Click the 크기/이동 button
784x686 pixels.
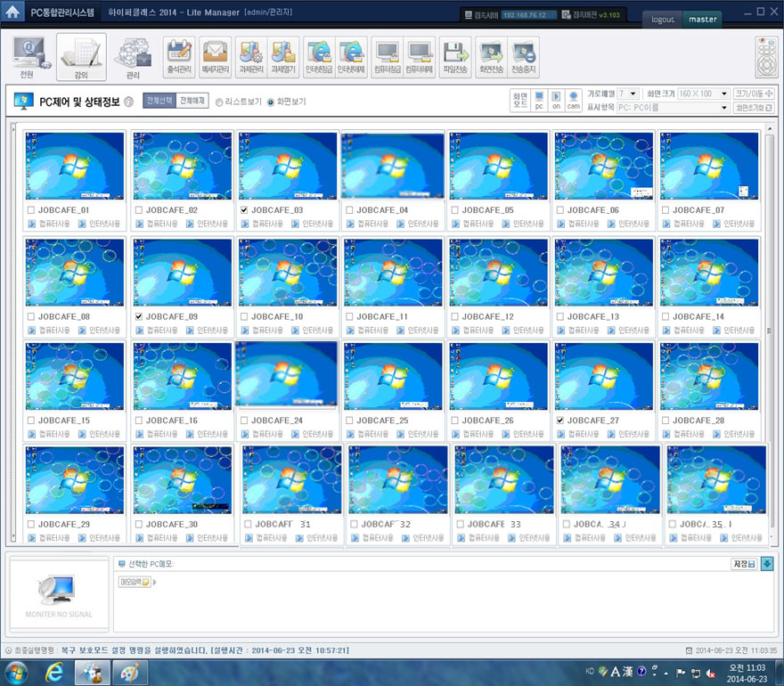click(x=754, y=94)
